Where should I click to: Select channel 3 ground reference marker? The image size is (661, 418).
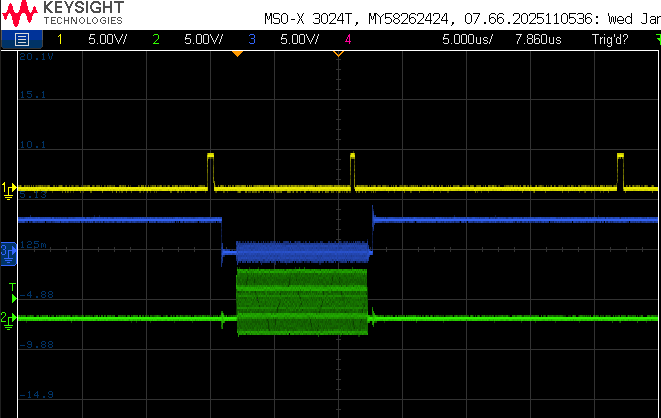click(x=9, y=254)
